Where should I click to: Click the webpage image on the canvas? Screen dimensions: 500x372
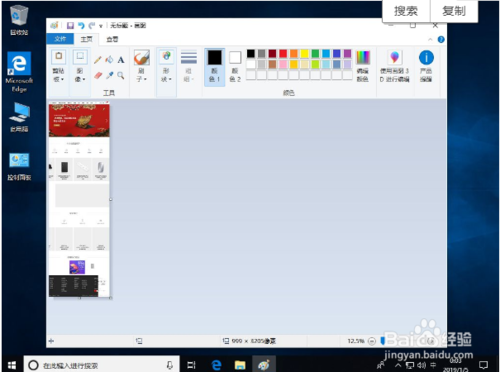[79, 200]
